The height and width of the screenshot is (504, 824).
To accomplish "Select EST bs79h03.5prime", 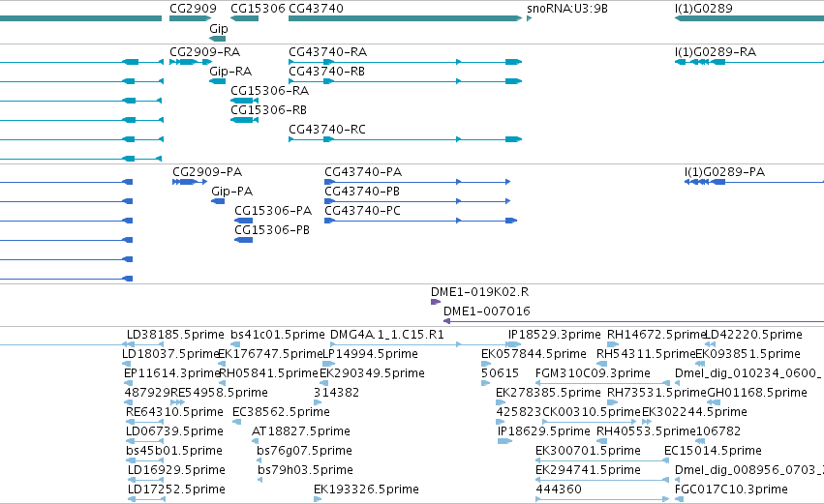I will pos(305,471).
